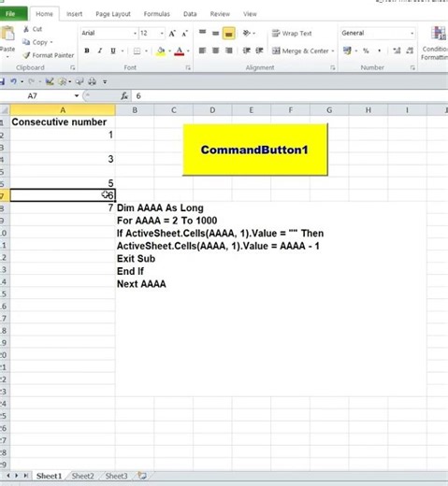Switch to the Insert tab
Screen dimensions: 448x486
coord(74,14)
